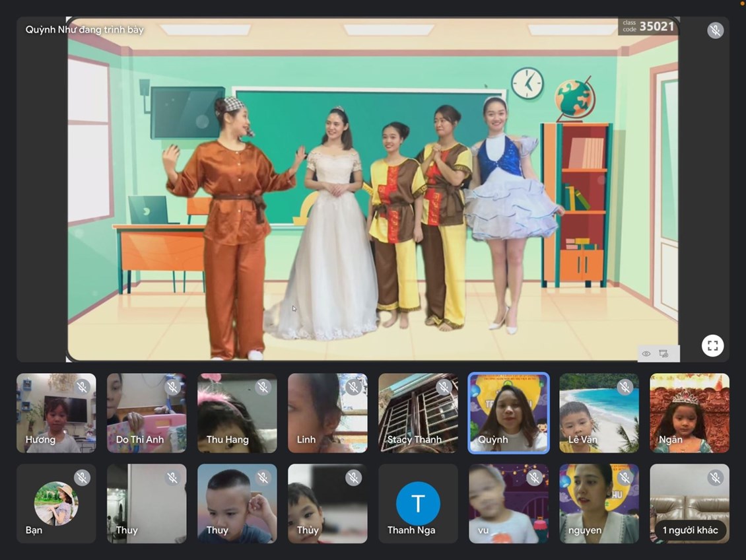The height and width of the screenshot is (560, 746).
Task: Select the vu participant video tile
Action: [508, 503]
